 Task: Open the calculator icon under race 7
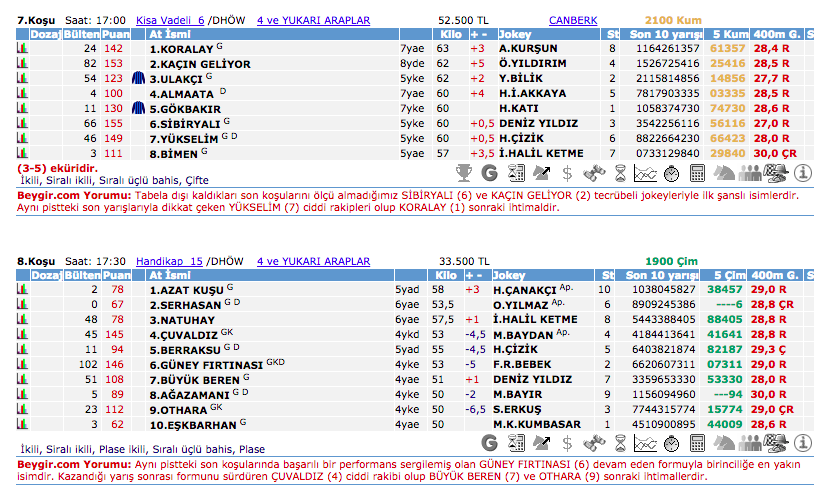pos(700,171)
